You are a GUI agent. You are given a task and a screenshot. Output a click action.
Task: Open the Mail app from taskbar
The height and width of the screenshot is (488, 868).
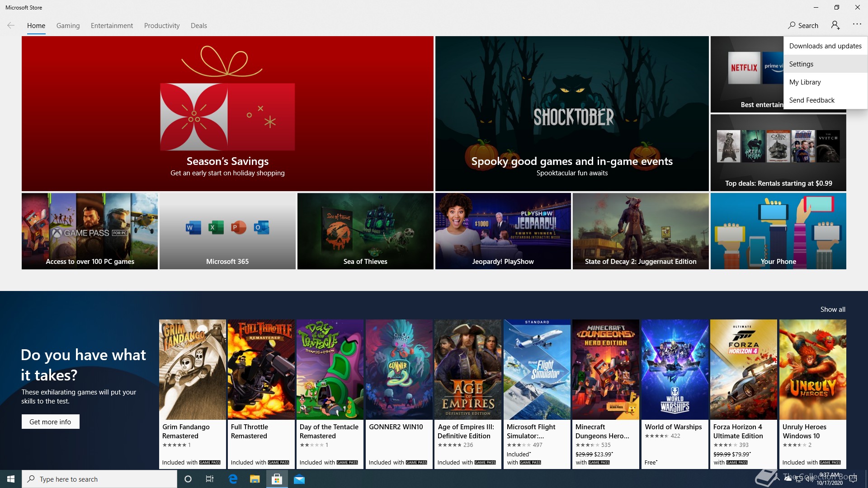(x=299, y=479)
